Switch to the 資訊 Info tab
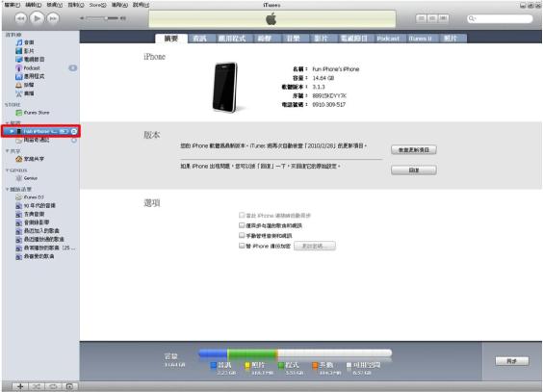543x392 pixels. (200, 39)
